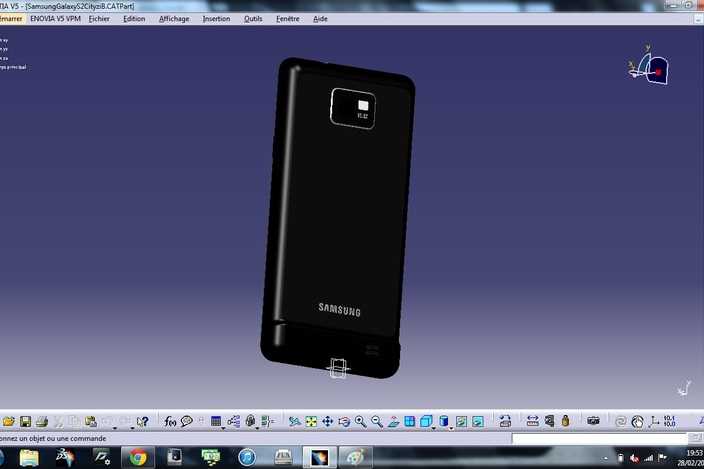704x469 pixels.
Task: Click the muted volume tray icon
Action: 634,458
